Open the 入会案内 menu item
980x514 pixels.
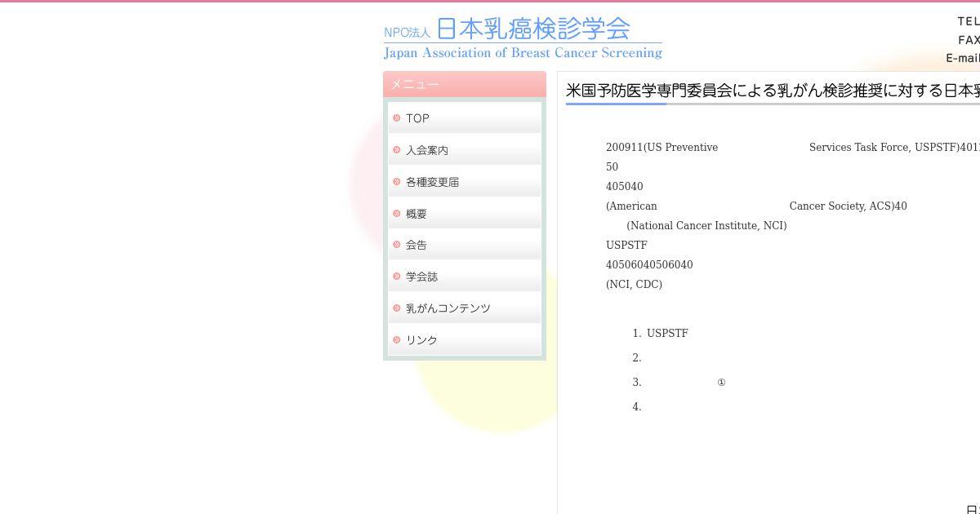pyautogui.click(x=465, y=149)
